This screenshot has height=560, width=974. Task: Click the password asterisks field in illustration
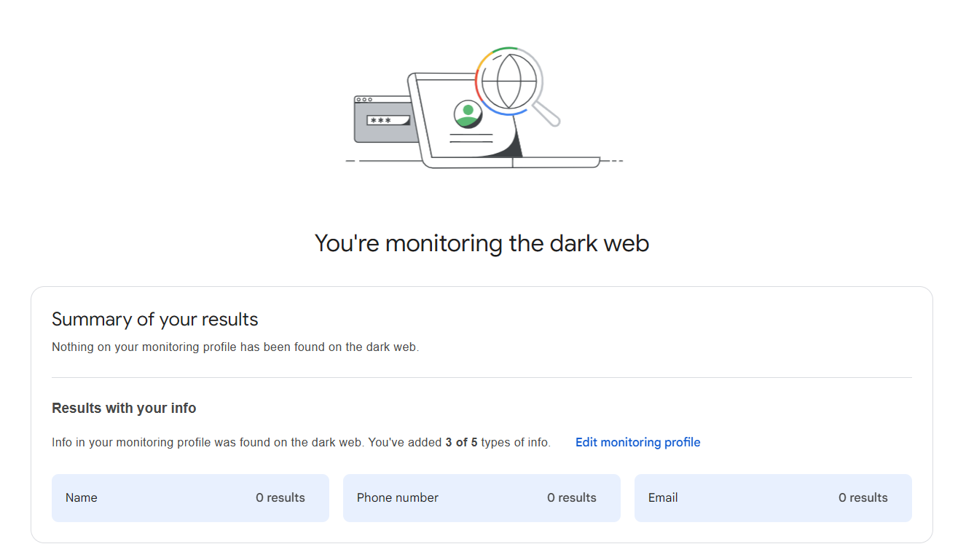(x=388, y=120)
